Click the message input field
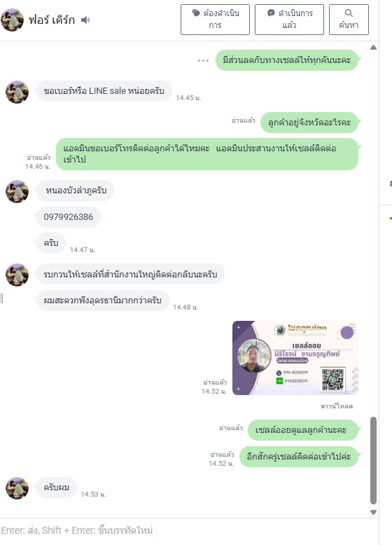This screenshot has width=392, height=545. [x=188, y=530]
